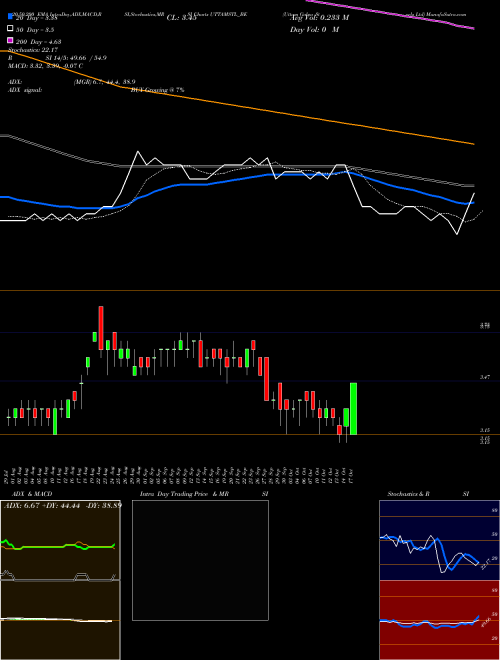This screenshot has height=660, width=500.
Task: Click the blue Stochastics indicator chart panel
Action: tap(439, 540)
